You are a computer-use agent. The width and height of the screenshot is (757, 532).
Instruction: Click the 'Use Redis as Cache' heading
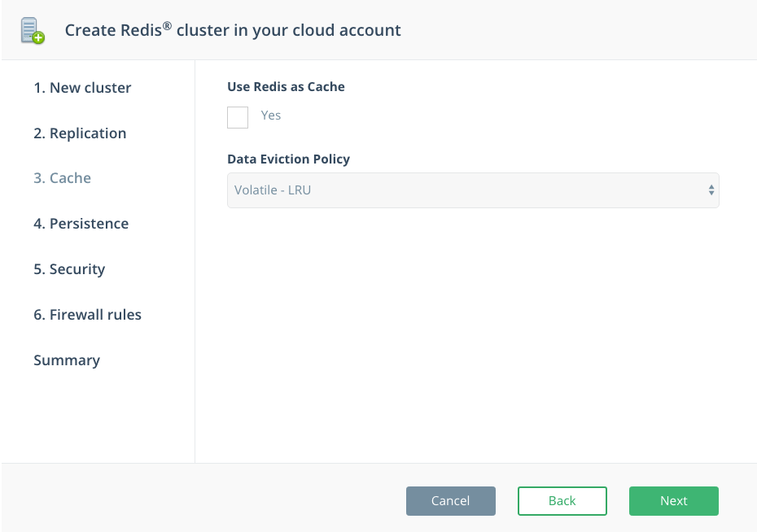(286, 87)
